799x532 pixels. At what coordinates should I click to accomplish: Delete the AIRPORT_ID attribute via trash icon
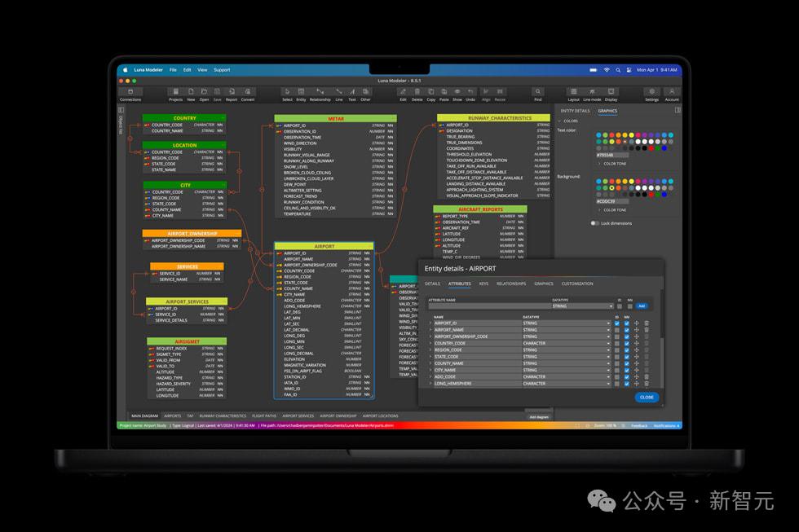coord(647,323)
